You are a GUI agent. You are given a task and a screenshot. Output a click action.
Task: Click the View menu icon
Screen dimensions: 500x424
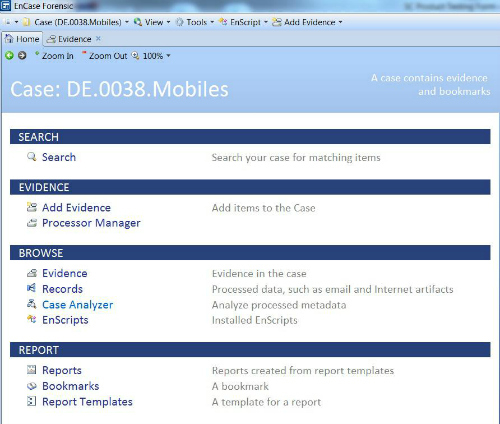tap(138, 22)
